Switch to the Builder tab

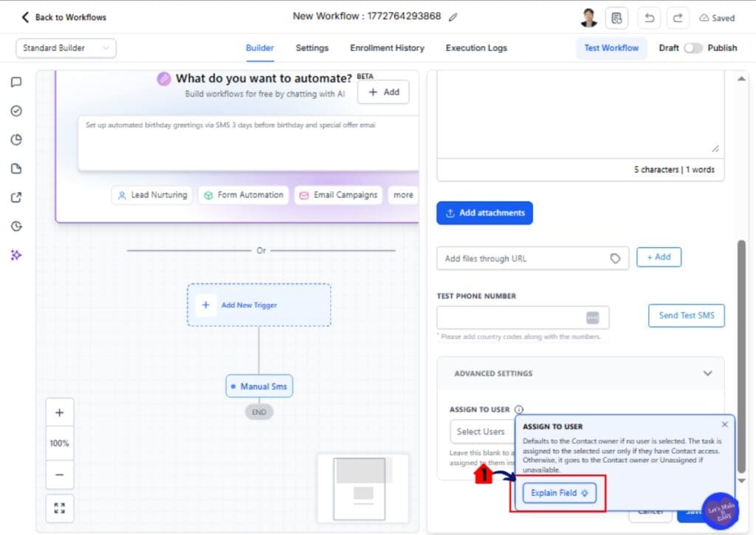coord(260,48)
